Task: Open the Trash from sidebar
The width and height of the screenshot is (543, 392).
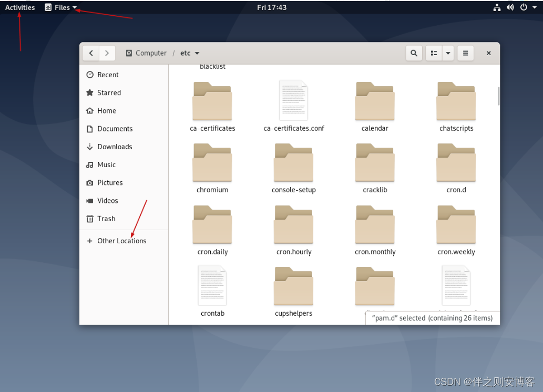Action: pyautogui.click(x=90, y=219)
